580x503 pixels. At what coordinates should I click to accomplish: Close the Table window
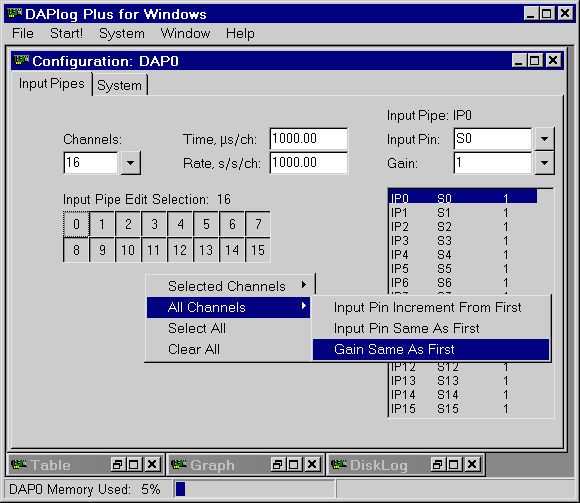[x=152, y=464]
